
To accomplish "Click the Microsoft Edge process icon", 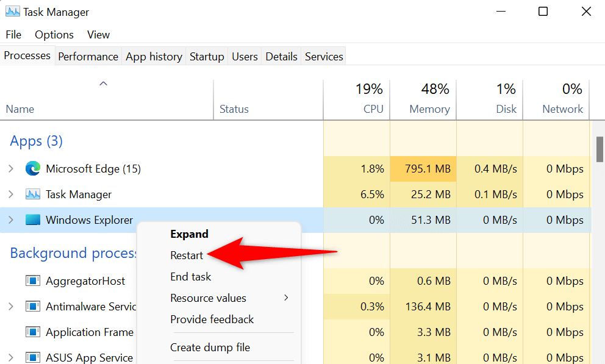I will coord(33,169).
